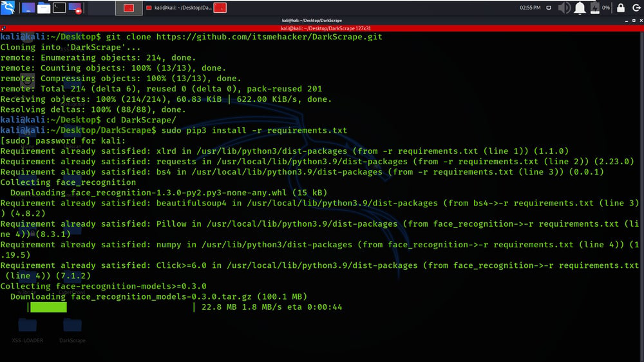This screenshot has height=362, width=644.
Task: Click the '[sudo] password for kali:' line
Action: (x=63, y=141)
